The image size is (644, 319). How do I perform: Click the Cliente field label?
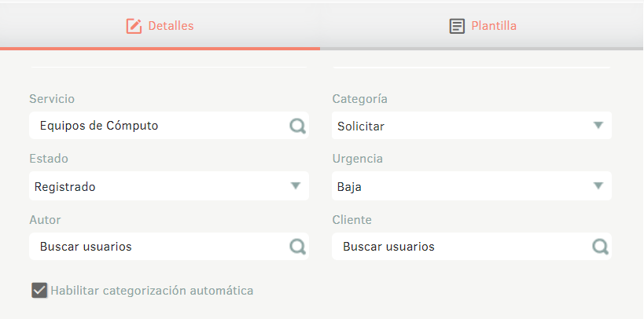click(352, 220)
